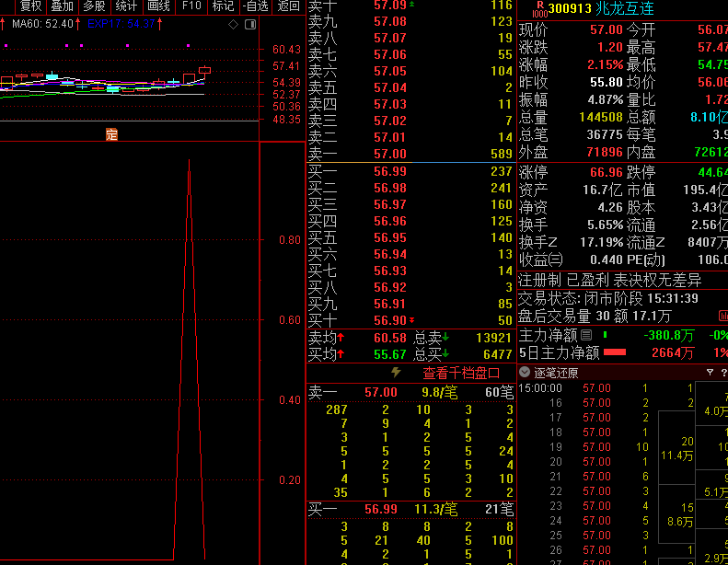728x565 pixels.
Task: Open the 复权 adjustment menu
Action: click(30, 6)
